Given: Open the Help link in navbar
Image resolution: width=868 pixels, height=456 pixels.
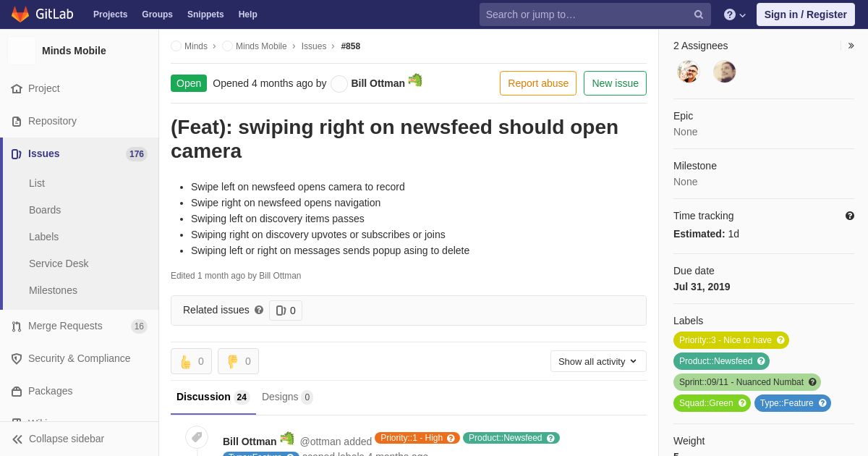Looking at the screenshot, I should pyautogui.click(x=248, y=14).
